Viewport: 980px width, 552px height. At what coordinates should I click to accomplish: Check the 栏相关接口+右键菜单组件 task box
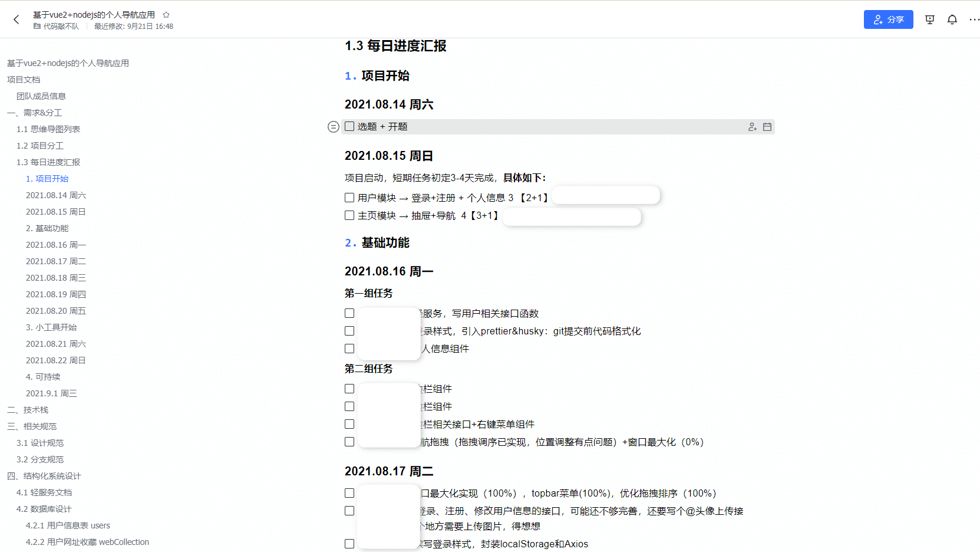pos(349,424)
